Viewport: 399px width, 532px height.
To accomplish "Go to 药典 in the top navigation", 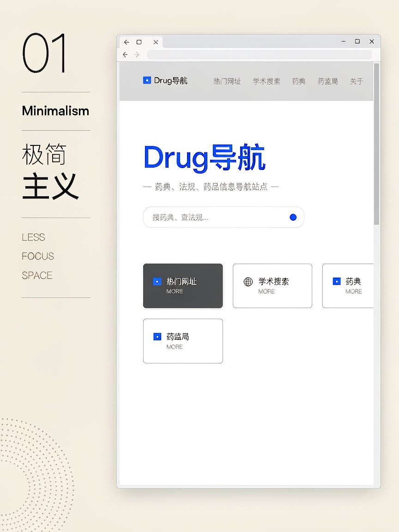I will [x=299, y=81].
